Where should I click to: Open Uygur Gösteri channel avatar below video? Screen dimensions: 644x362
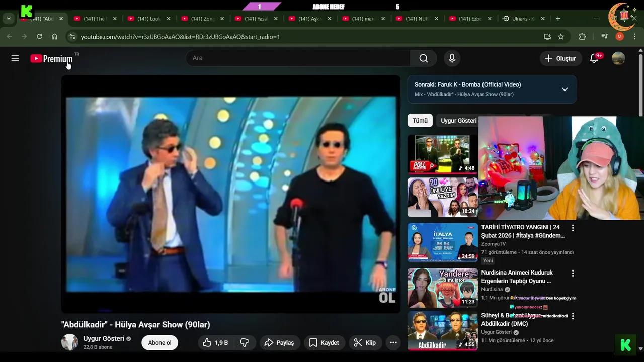coord(69,342)
